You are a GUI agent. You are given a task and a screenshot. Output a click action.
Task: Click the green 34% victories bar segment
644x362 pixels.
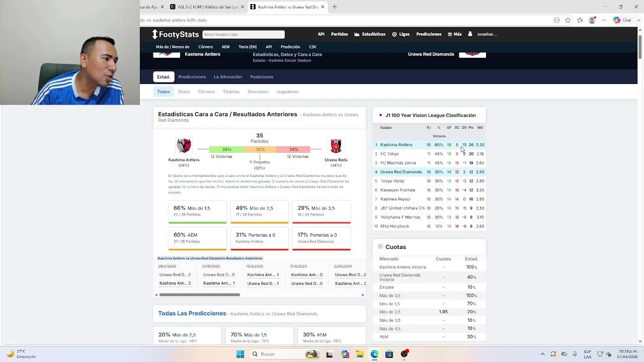coord(226,149)
